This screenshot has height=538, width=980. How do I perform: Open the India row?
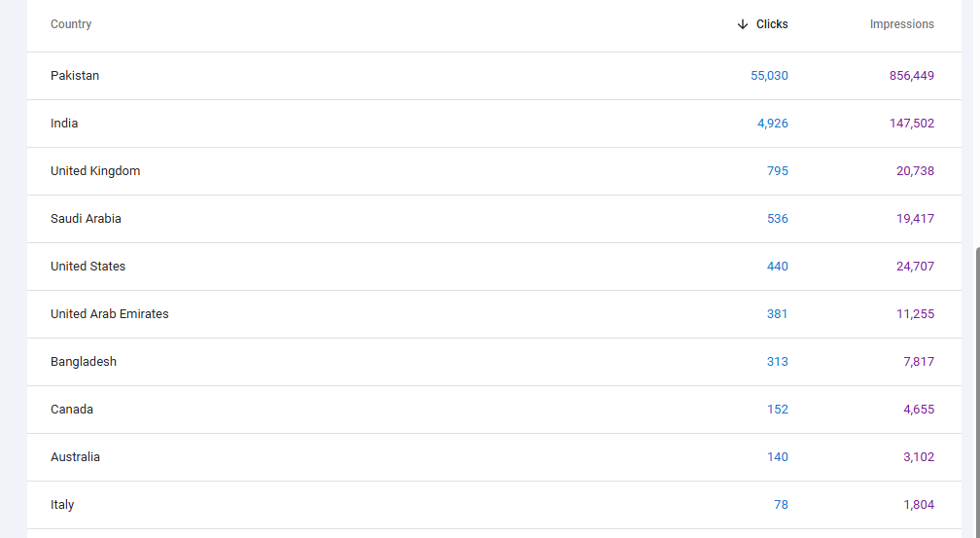(x=494, y=124)
